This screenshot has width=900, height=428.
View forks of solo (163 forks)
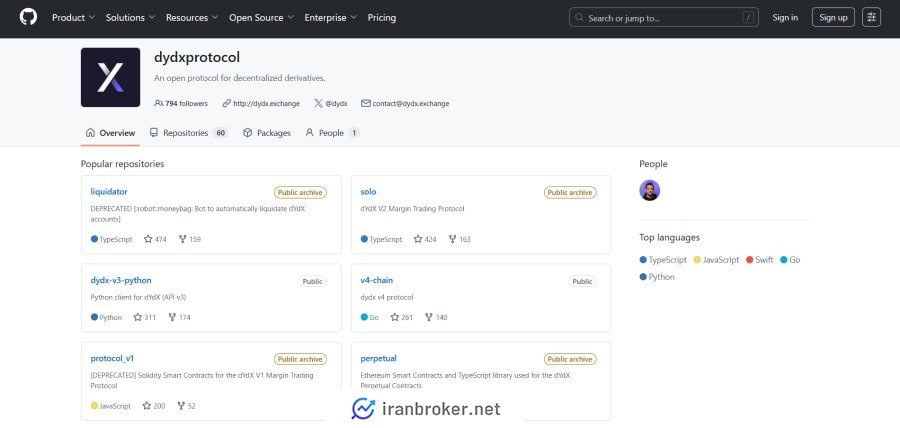pos(459,239)
